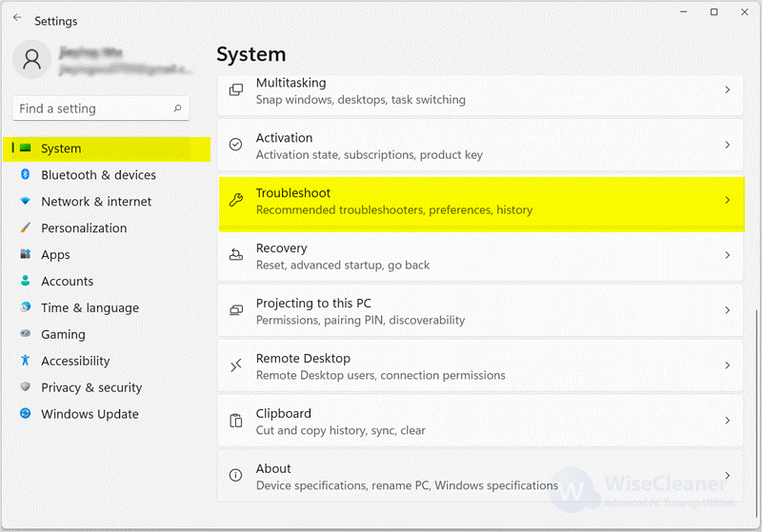
Task: Click the Gaming controller icon
Action: pos(26,333)
